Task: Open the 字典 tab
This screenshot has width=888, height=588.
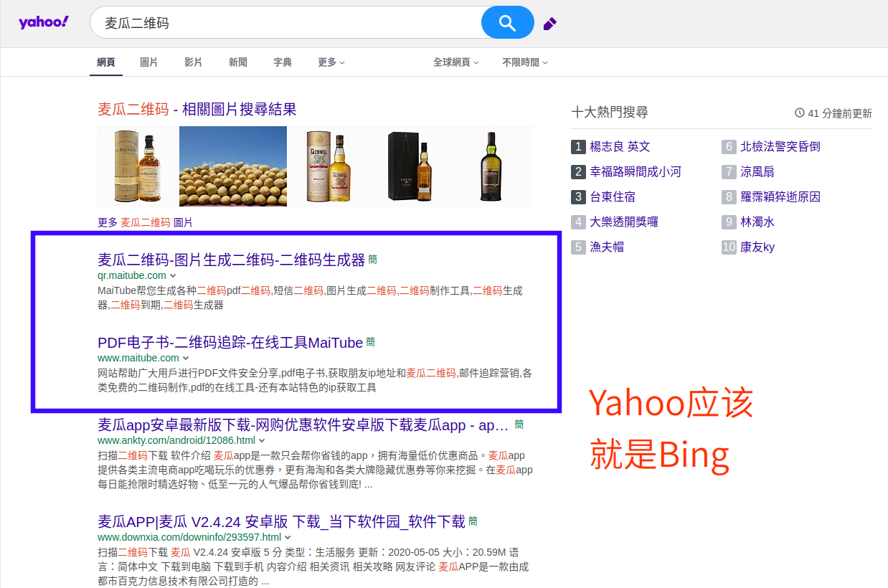Action: point(283,62)
